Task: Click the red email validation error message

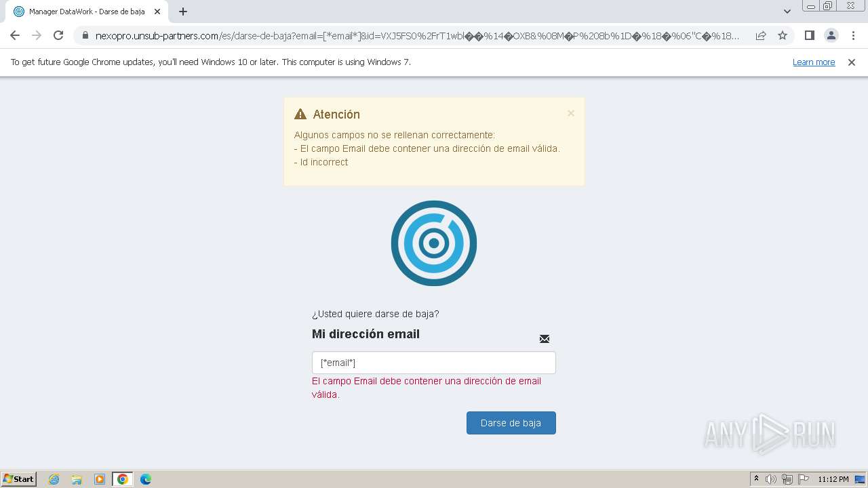Action: point(427,388)
